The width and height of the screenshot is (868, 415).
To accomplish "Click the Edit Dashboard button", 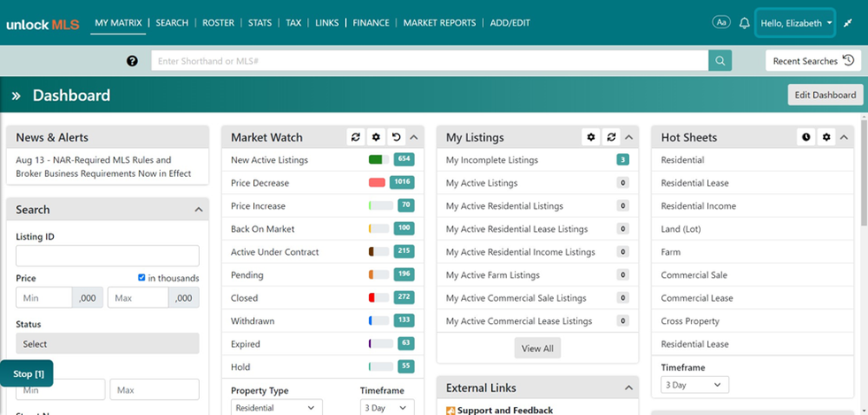I will click(826, 95).
